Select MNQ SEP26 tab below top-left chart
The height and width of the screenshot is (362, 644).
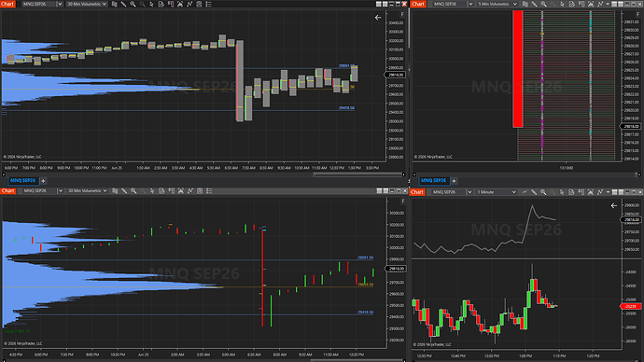coord(22,181)
